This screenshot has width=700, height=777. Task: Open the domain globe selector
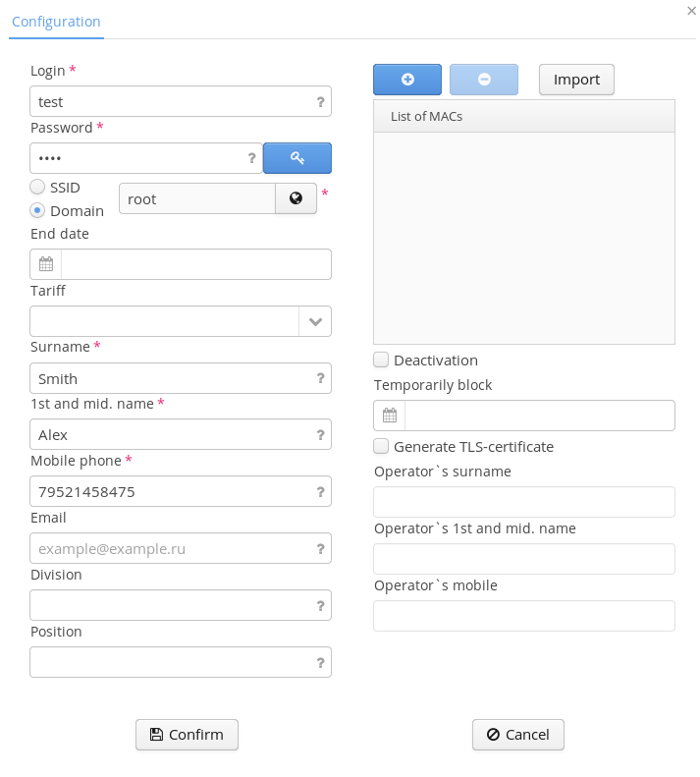pos(296,198)
